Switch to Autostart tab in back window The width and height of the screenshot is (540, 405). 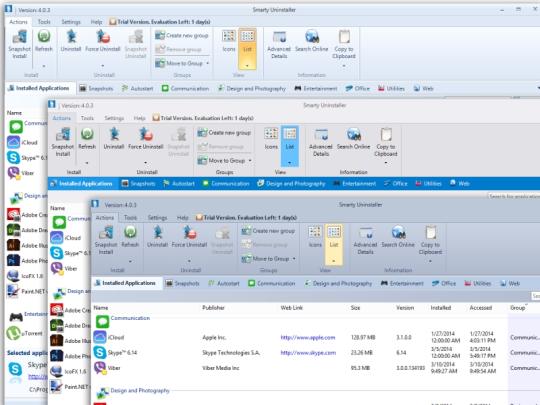(137, 89)
